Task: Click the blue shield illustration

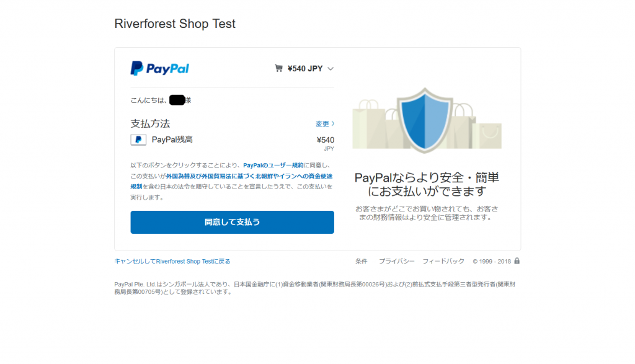Action: point(425,122)
